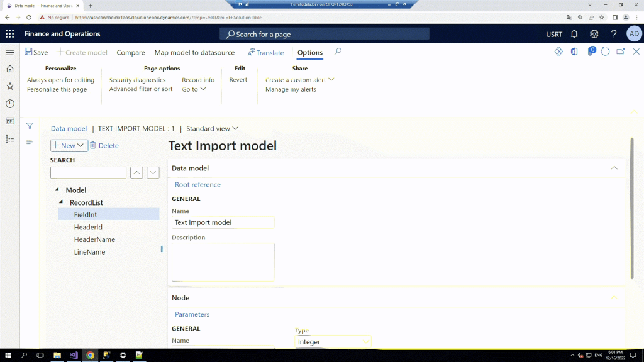Open the Type Integer dropdown
This screenshot has width=644, height=362.
(333, 342)
